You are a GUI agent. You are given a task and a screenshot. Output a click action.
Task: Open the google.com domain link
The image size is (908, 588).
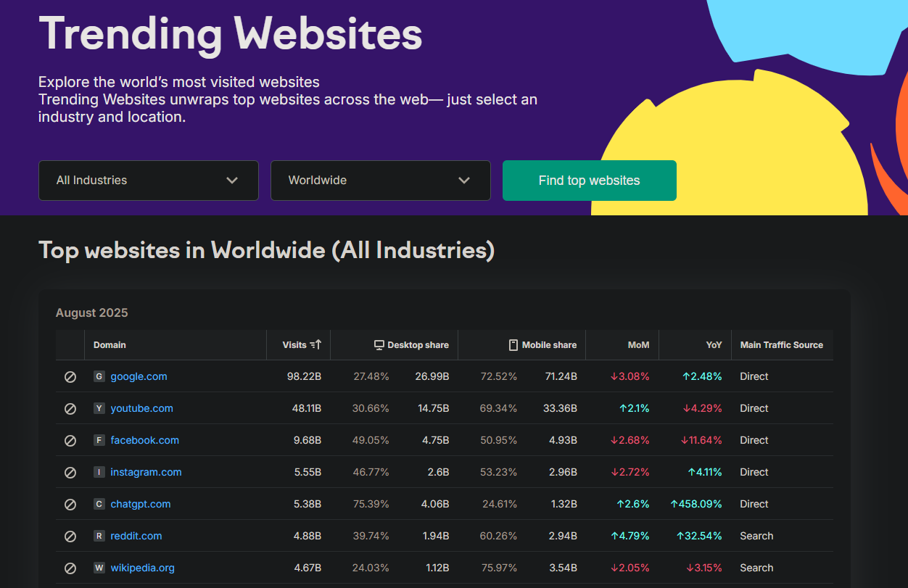(x=139, y=377)
